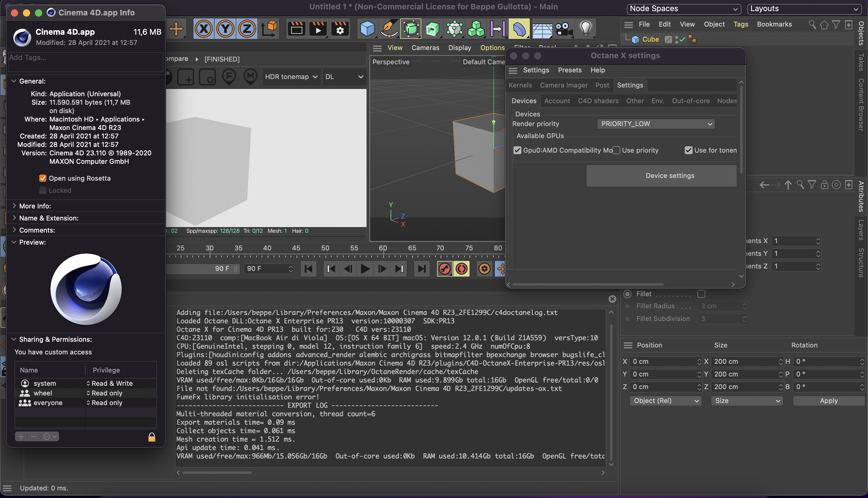
Task: Open the Presets menu in Octane settings
Action: point(569,70)
